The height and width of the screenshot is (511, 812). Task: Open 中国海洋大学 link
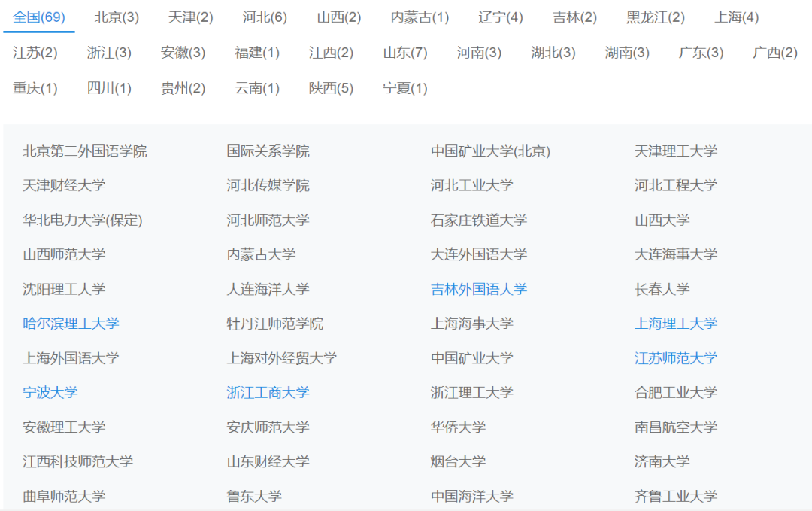pos(471,497)
